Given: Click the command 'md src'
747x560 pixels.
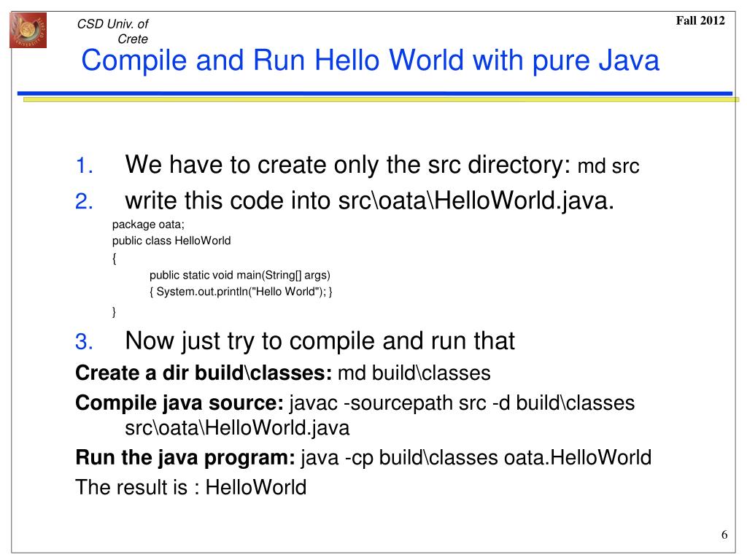Looking at the screenshot, I should pos(608,166).
